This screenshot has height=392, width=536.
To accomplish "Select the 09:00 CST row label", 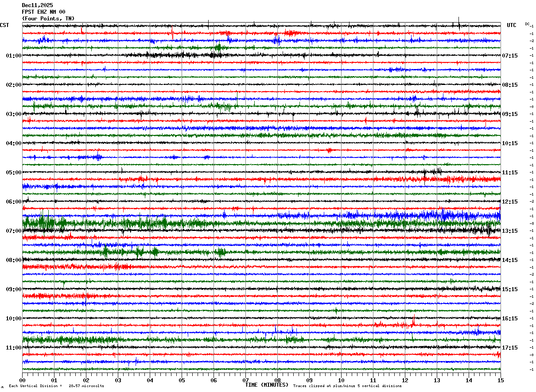I will [x=14, y=289].
